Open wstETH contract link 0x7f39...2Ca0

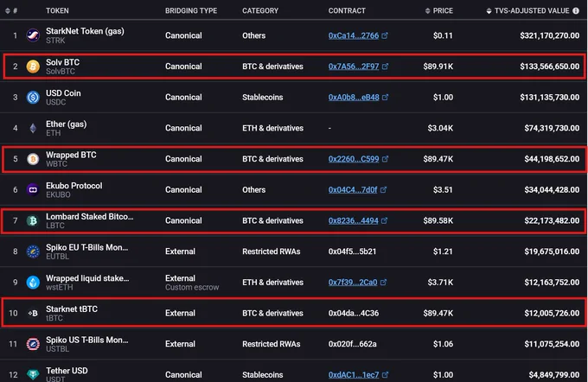353,283
